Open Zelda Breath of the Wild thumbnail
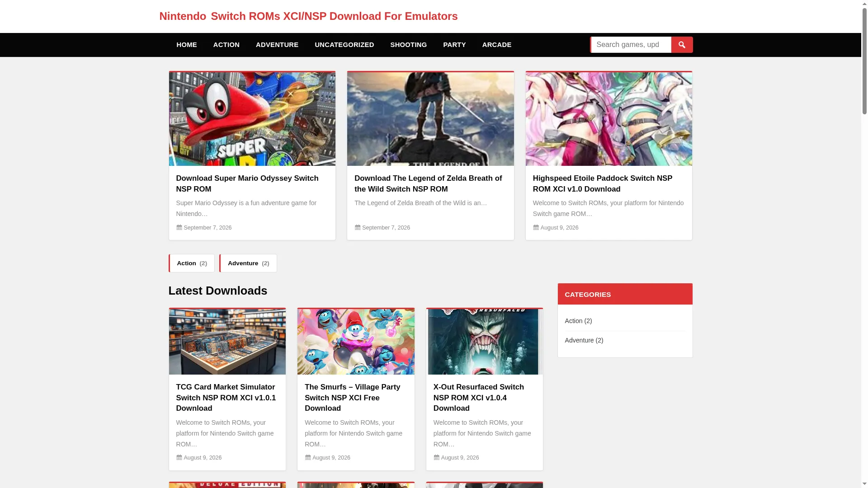868x488 pixels. 430,119
